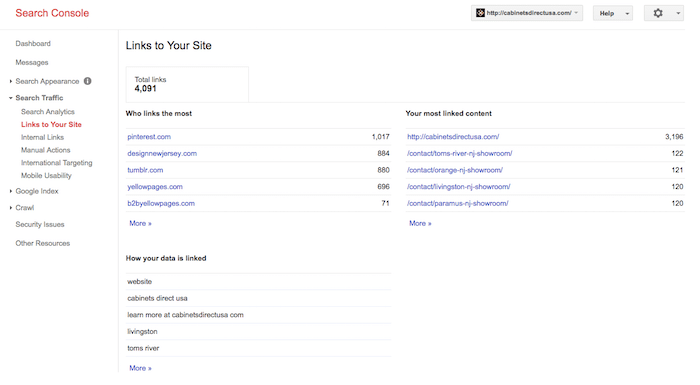Image resolution: width=700 pixels, height=385 pixels.
Task: Open Messages in the sidebar
Action: 32,63
